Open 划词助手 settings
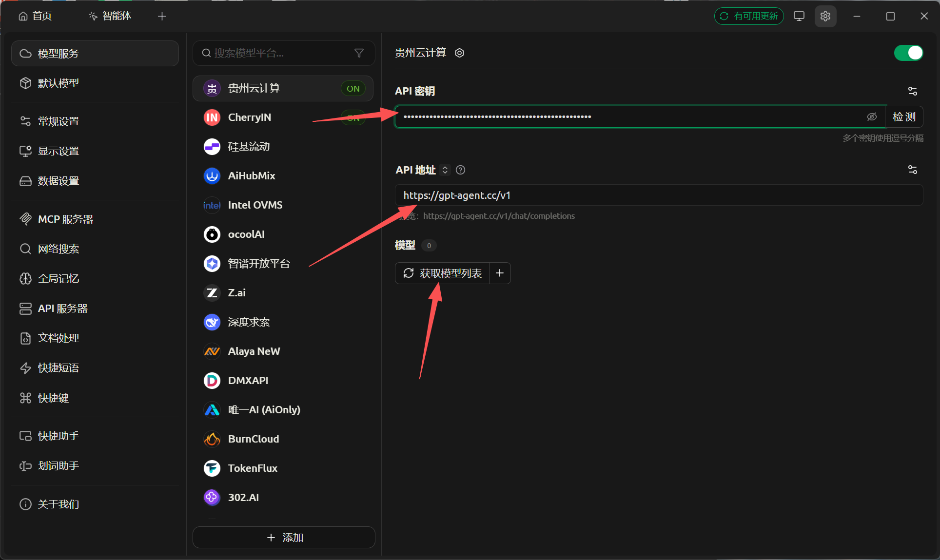The image size is (940, 560). coord(95,466)
